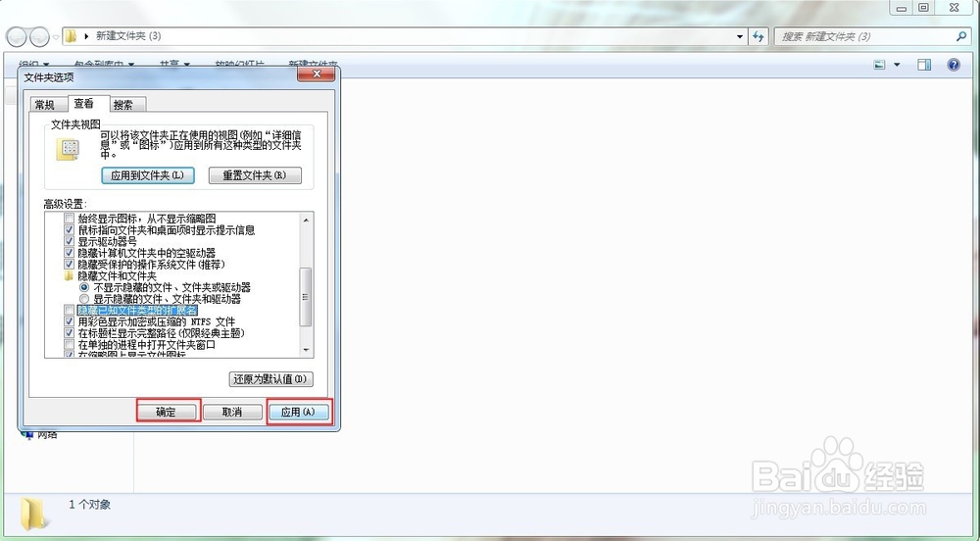Click the 隐藏文件和文件夹 group label
This screenshot has height=541, width=980.
pos(117,275)
